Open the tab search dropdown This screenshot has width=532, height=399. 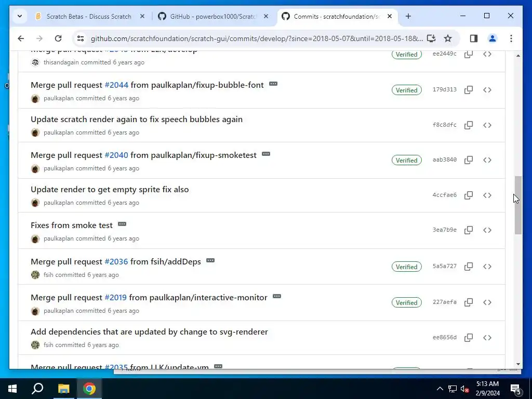point(20,16)
